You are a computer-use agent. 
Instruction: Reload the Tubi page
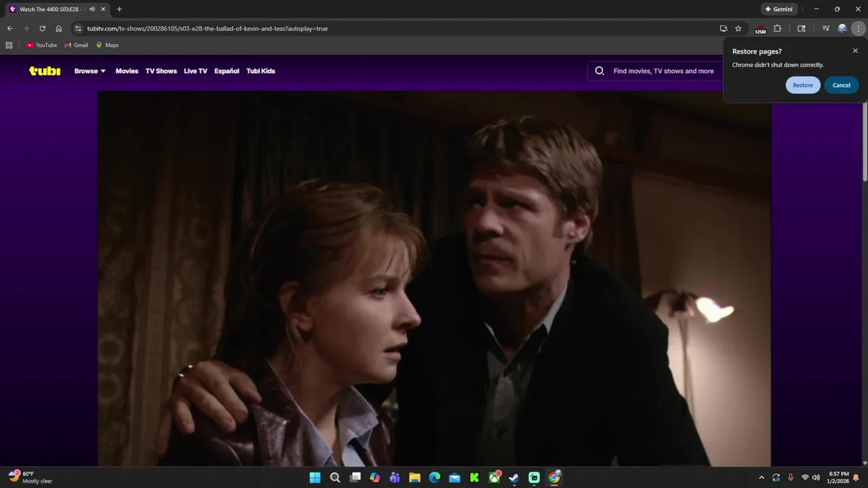click(x=42, y=28)
